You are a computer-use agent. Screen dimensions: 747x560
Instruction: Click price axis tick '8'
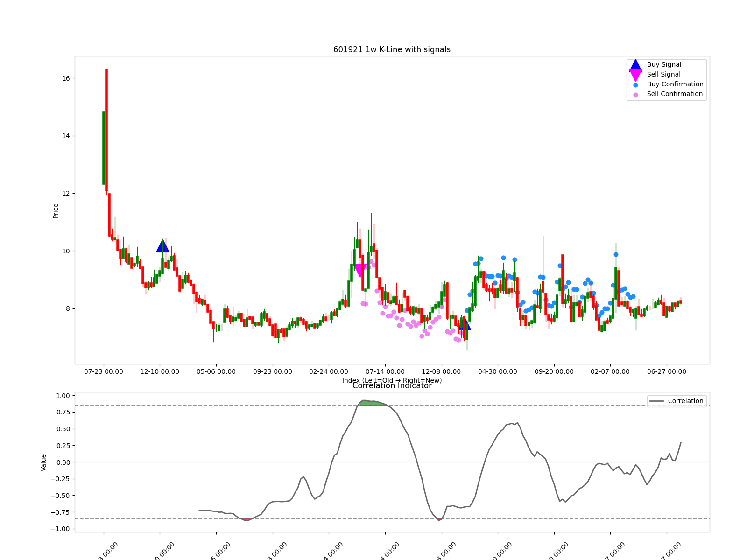[68, 309]
